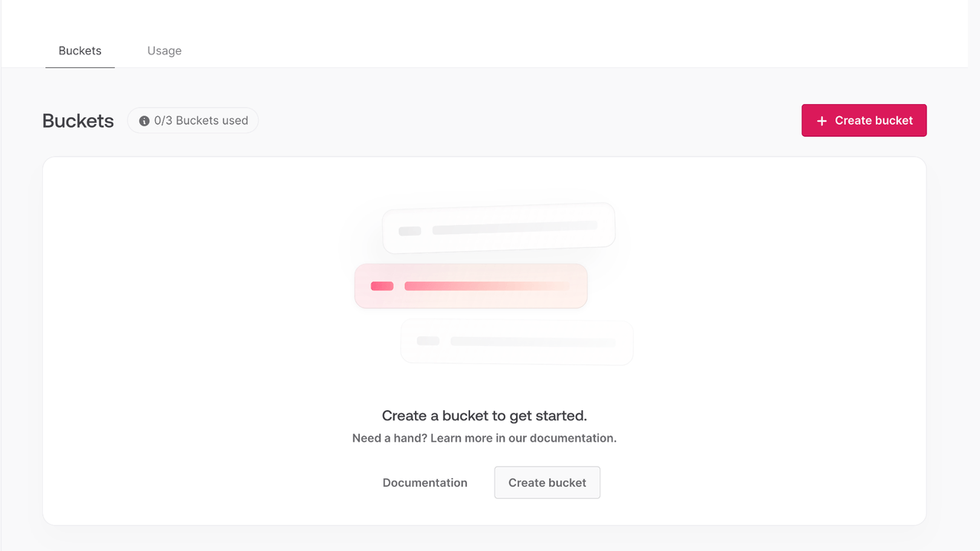This screenshot has width=980, height=551.
Task: Select the Buckets tab
Action: (x=80, y=51)
